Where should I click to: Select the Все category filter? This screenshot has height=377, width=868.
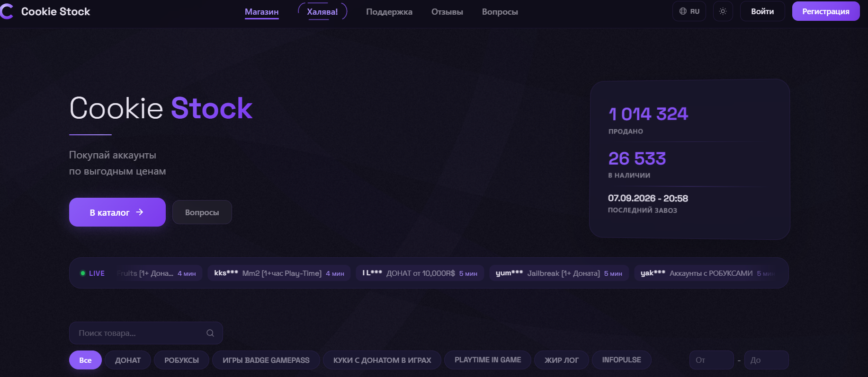85,360
